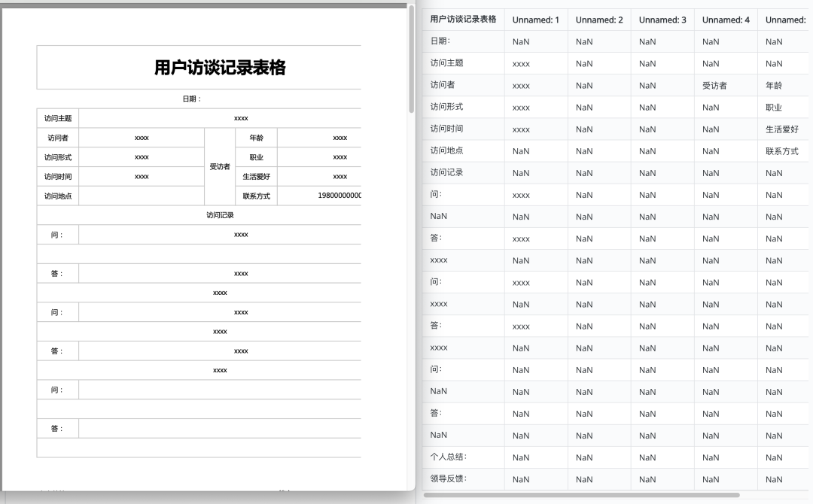Image resolution: width=813 pixels, height=504 pixels.
Task: Click the 访问者 label cell in the document form
Action: (57, 138)
